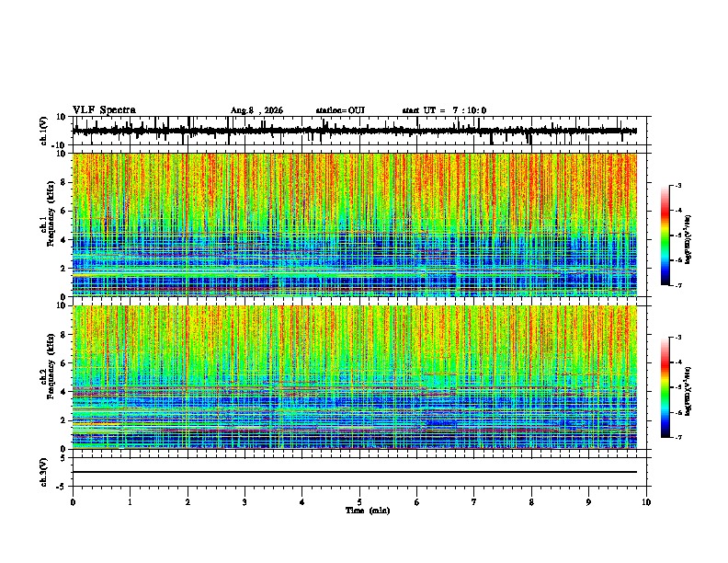Click the "8" kHz tick on ch.1 frequency axis
The image size is (728, 563).
(63, 182)
